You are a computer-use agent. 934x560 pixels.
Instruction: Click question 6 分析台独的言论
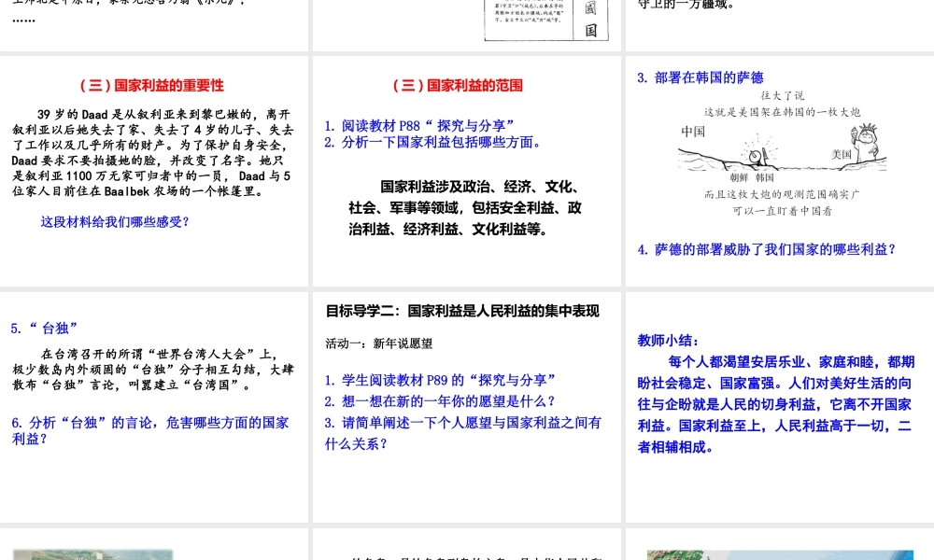click(150, 430)
